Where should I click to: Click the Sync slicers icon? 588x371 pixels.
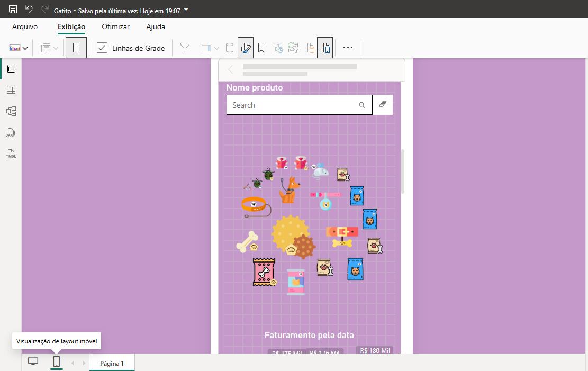click(293, 48)
